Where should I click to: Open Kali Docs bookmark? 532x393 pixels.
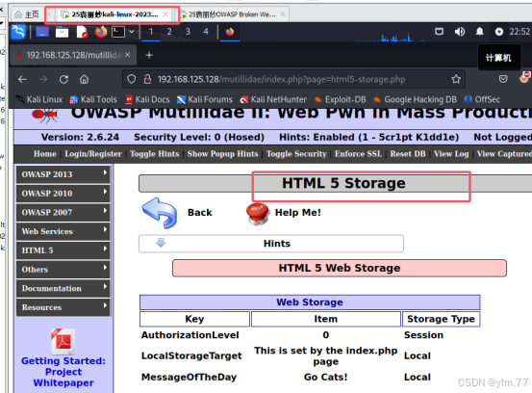coord(147,99)
